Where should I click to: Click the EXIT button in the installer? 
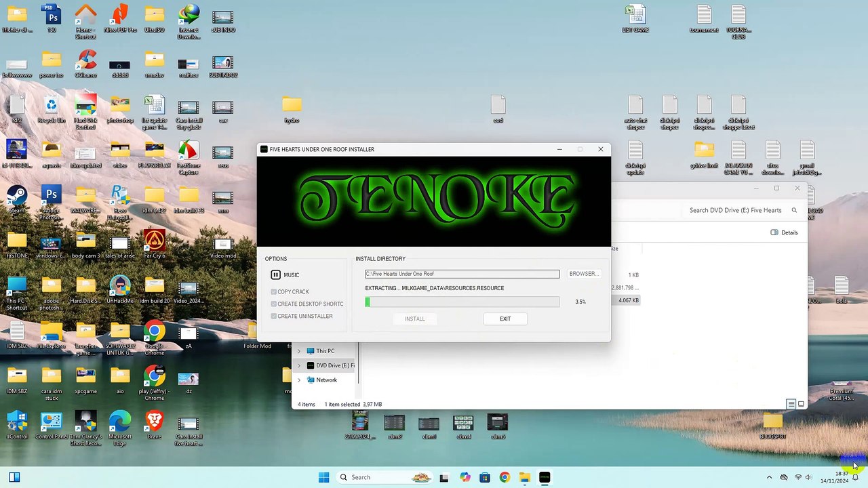(505, 319)
